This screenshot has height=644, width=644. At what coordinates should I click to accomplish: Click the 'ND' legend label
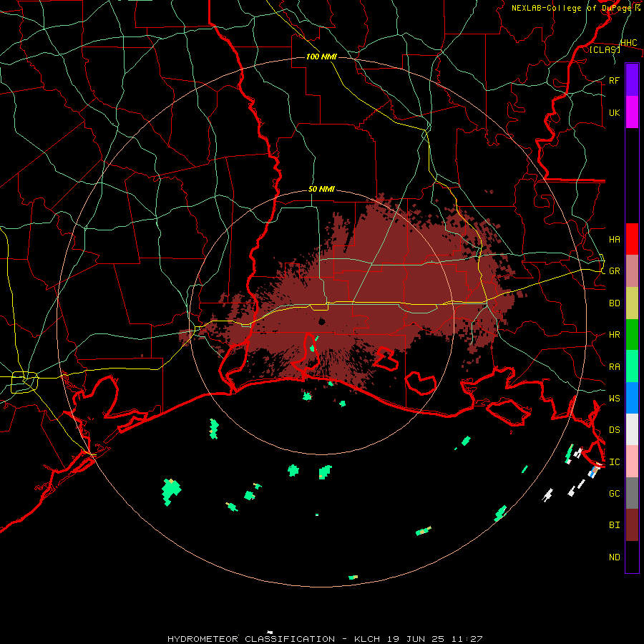point(614,557)
